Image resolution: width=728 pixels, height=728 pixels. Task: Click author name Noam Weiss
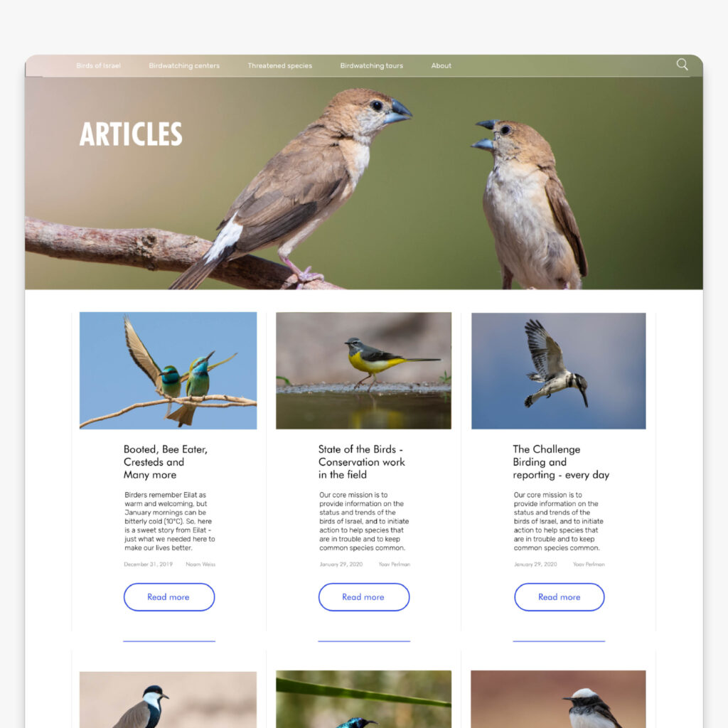coord(200,564)
